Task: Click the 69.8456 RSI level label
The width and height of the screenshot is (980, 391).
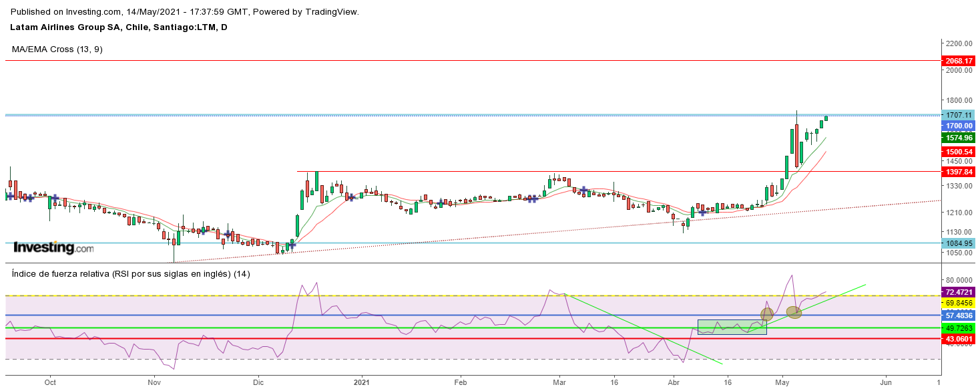Action: coord(959,303)
